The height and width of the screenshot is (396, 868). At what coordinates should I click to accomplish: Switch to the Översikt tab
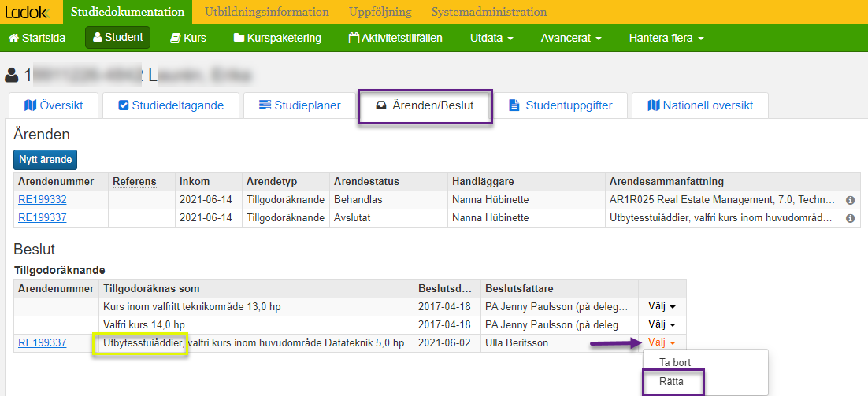pos(54,105)
